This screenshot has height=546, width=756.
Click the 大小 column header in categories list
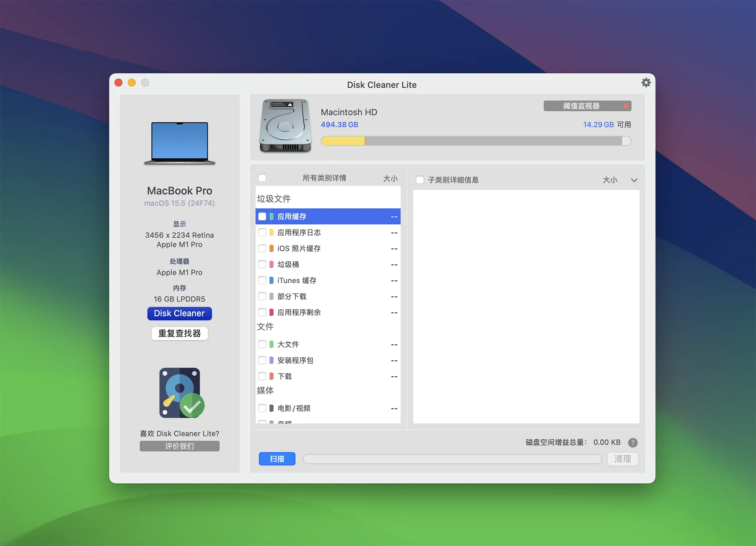tap(390, 178)
